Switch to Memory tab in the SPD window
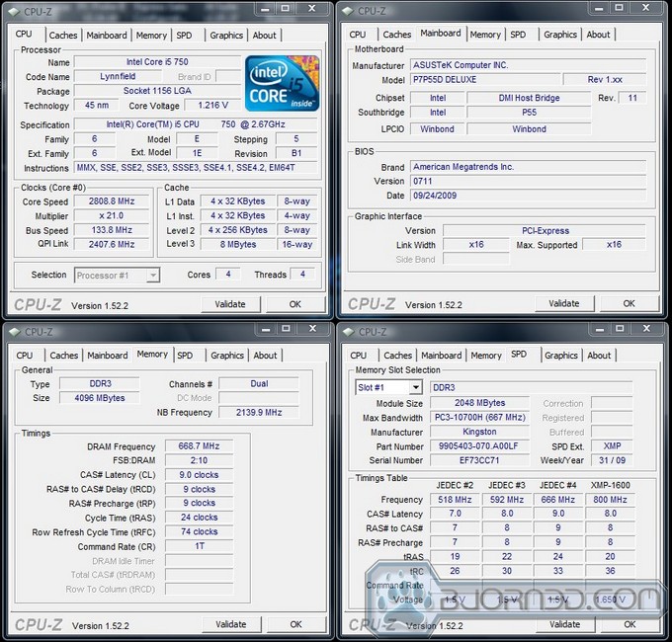672x642 pixels. 486,355
